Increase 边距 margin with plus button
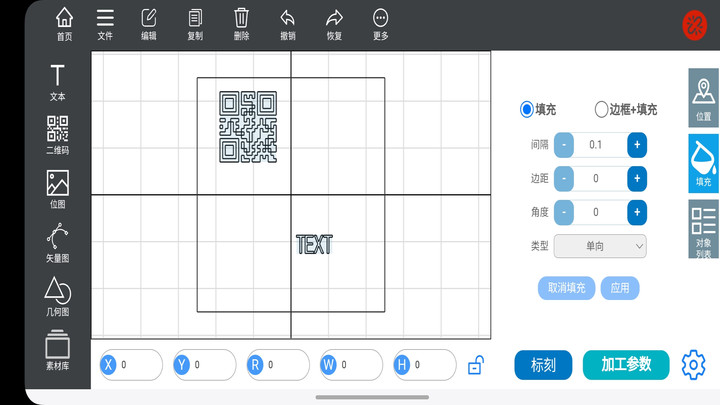Image resolution: width=720 pixels, height=405 pixels. (x=637, y=179)
